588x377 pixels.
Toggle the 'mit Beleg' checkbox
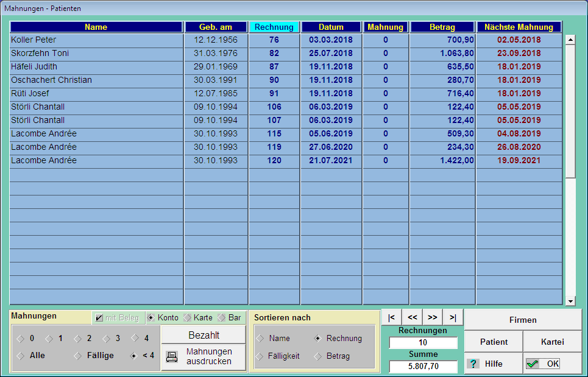(99, 318)
